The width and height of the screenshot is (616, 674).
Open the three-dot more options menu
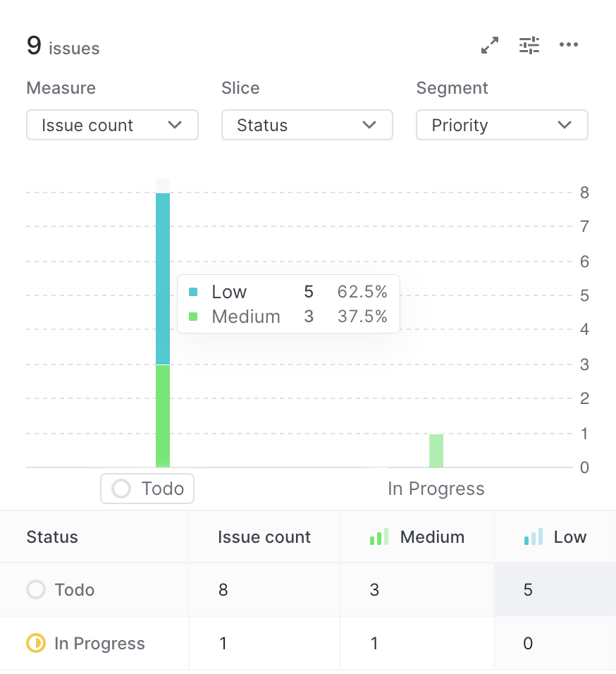pos(569,46)
